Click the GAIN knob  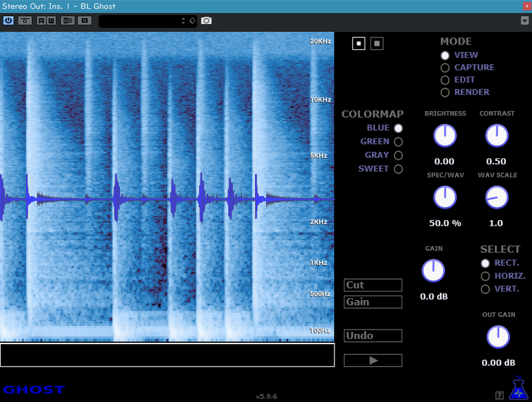tap(434, 271)
